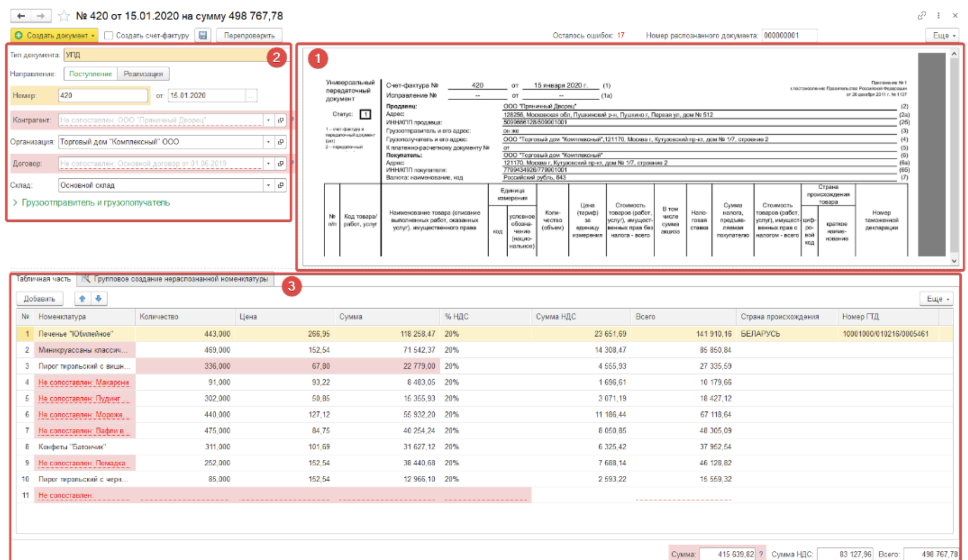
Task: Switch to Табличная часть tab
Action: click(43, 279)
